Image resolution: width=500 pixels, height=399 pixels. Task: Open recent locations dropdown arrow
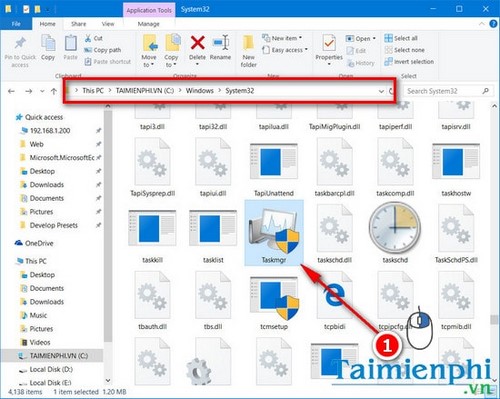[42, 91]
